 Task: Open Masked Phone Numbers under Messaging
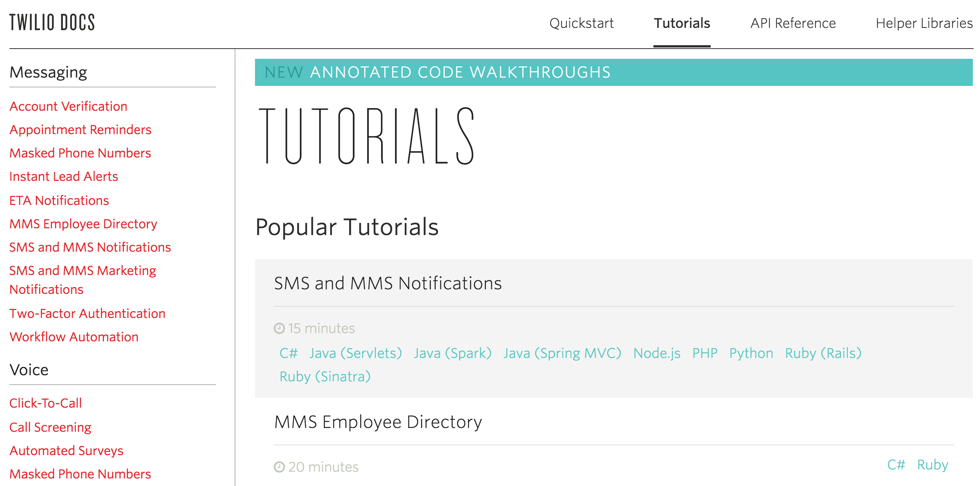(x=80, y=153)
